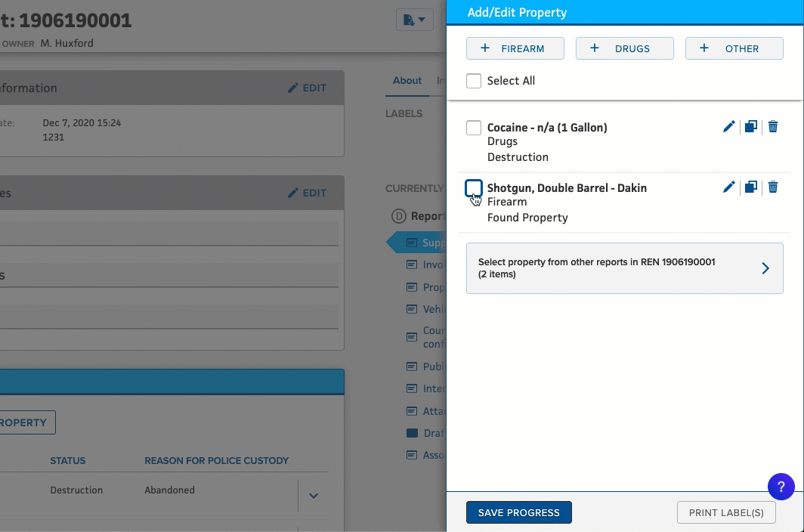Expand the Destruction row chevron
Screen dimensions: 804x532
pyautogui.click(x=314, y=496)
